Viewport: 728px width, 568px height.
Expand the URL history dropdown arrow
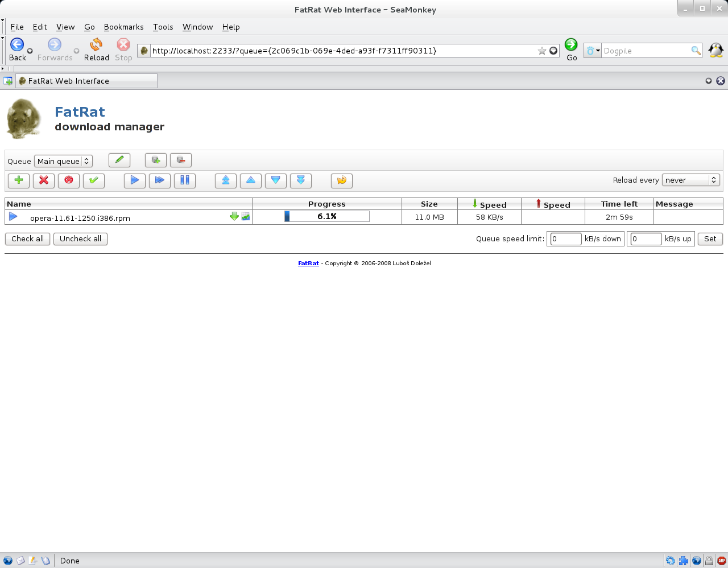click(553, 51)
